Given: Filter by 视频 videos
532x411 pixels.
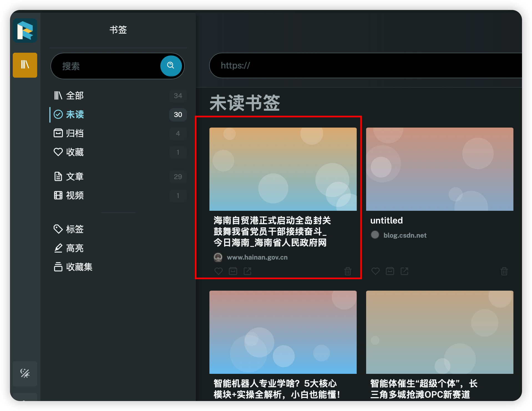Looking at the screenshot, I should tap(118, 196).
